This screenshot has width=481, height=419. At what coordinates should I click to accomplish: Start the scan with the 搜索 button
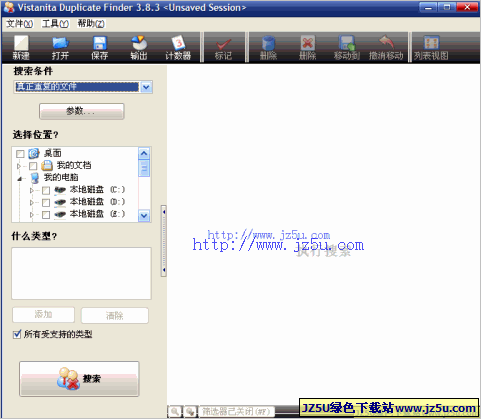(79, 379)
